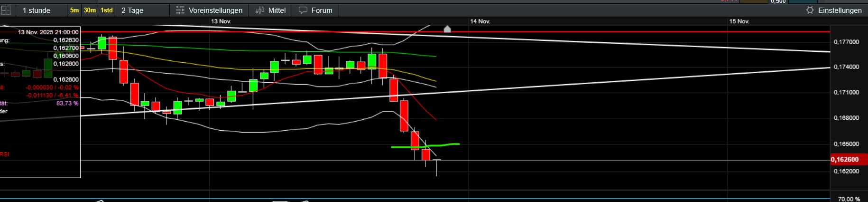Viewport: 868px width, 202px height.
Task: Click the tooltip value 0,160600
Action: pyautogui.click(x=66, y=56)
